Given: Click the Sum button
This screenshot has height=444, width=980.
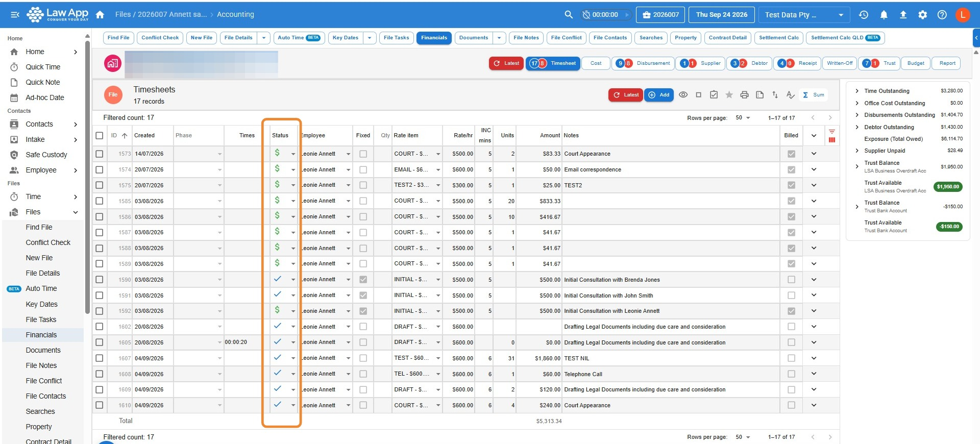Looking at the screenshot, I should (x=814, y=95).
